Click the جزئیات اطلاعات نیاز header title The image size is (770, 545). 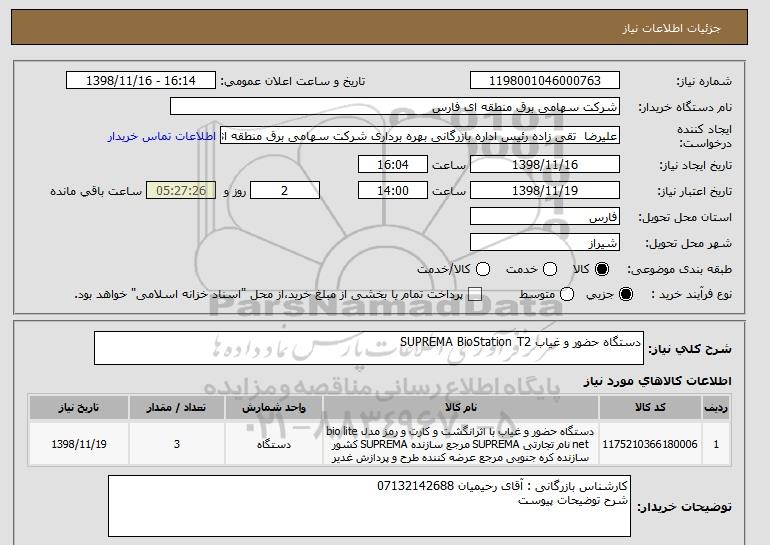coord(671,28)
